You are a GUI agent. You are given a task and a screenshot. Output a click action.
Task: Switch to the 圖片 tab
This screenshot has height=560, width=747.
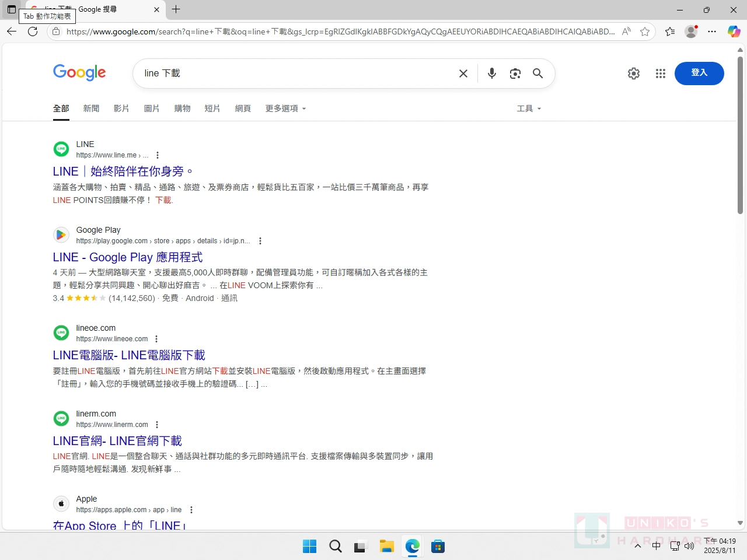click(x=152, y=108)
